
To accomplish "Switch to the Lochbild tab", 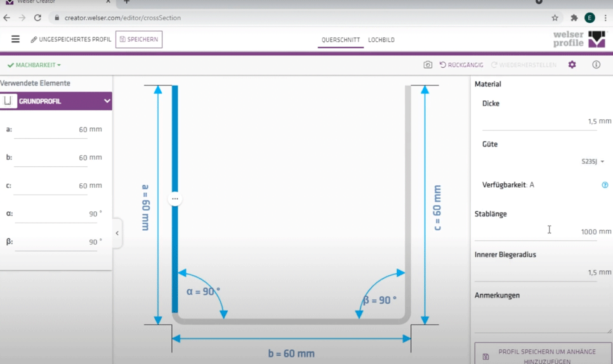I will pos(381,40).
